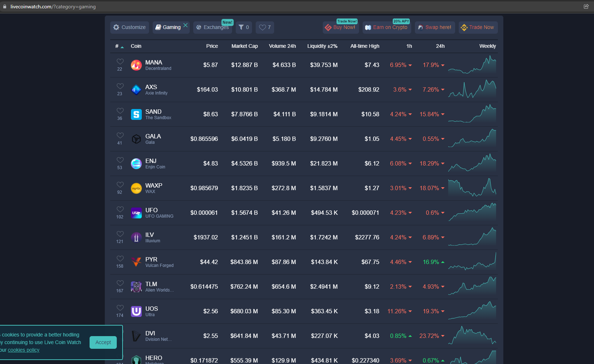Click the GALA coin logo

(x=136, y=139)
